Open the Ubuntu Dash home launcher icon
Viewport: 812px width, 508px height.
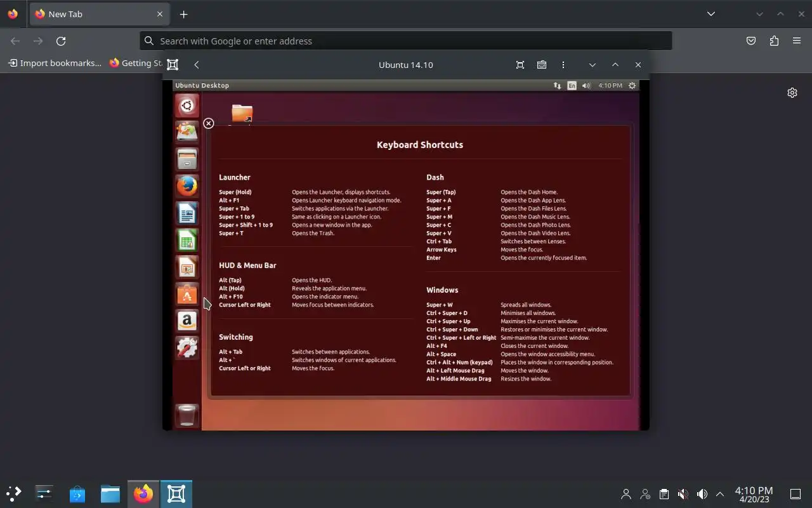click(187, 105)
